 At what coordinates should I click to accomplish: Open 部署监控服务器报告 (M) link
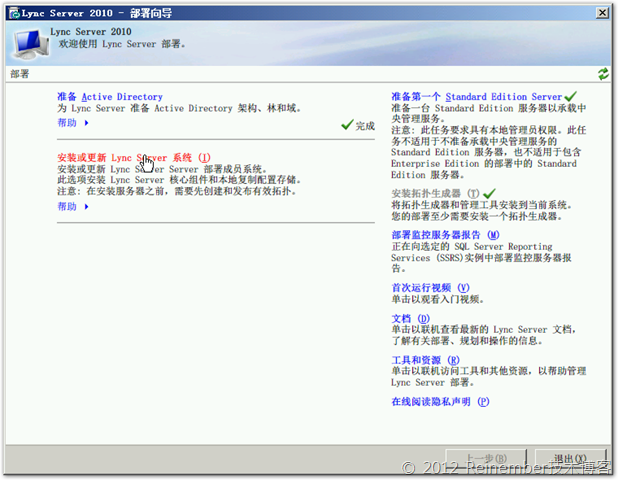pos(445,235)
